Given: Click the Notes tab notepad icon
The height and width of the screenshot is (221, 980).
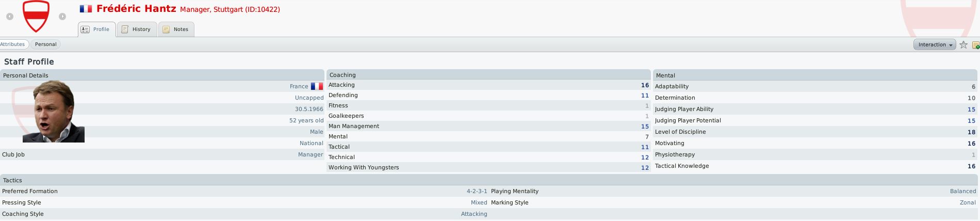Looking at the screenshot, I should [166, 29].
